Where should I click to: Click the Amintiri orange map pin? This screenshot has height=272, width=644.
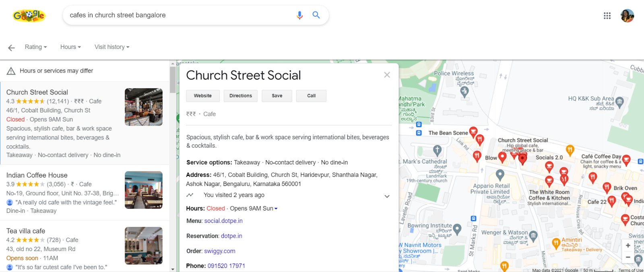tap(556, 243)
